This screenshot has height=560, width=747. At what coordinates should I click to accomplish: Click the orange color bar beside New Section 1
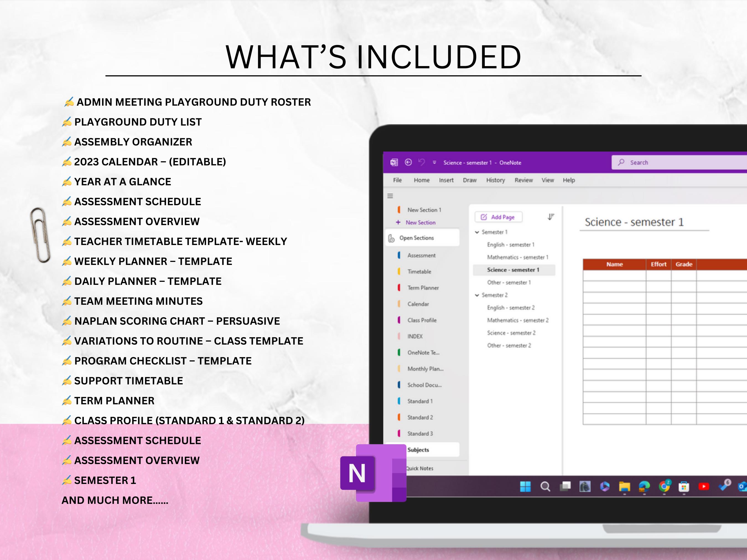click(399, 210)
